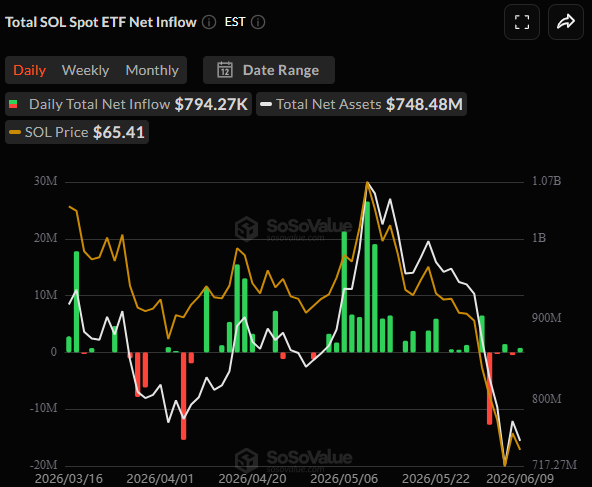Click the 900M right axis label

(x=547, y=318)
